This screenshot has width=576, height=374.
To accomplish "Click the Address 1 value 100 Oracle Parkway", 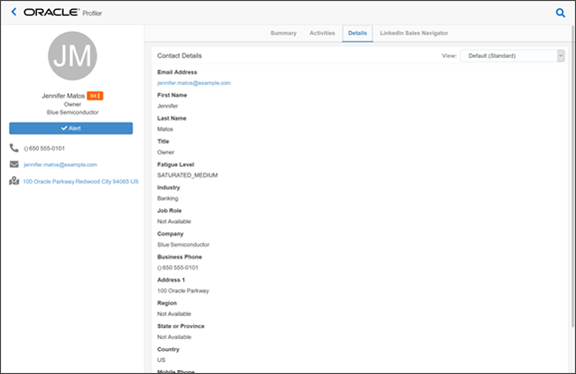I will 183,291.
